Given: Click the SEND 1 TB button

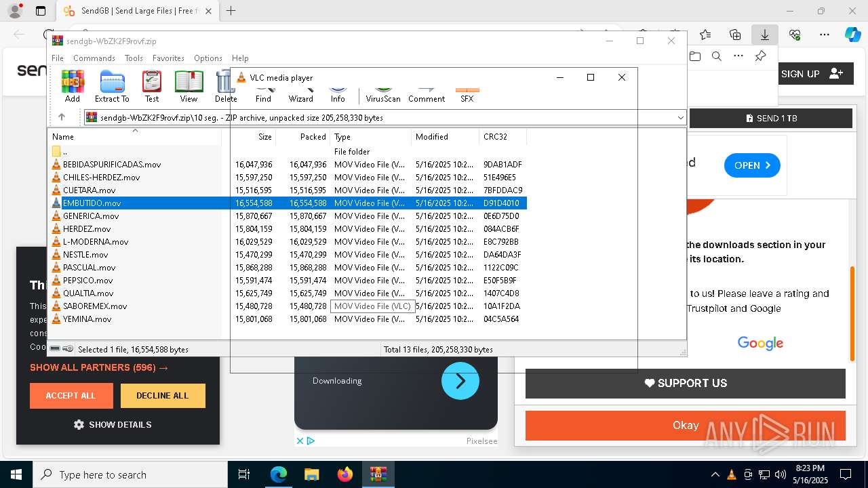Looking at the screenshot, I should pos(770,118).
